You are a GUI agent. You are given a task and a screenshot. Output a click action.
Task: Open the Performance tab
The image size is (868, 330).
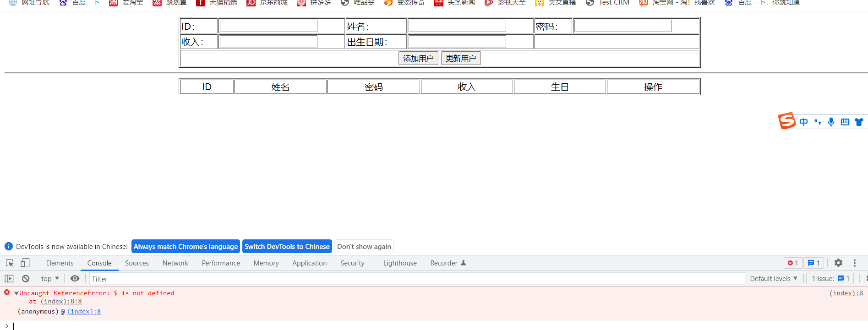pos(221,263)
